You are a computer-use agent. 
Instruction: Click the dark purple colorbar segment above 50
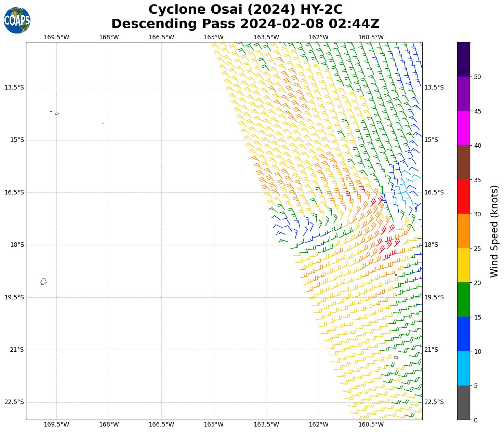point(463,59)
